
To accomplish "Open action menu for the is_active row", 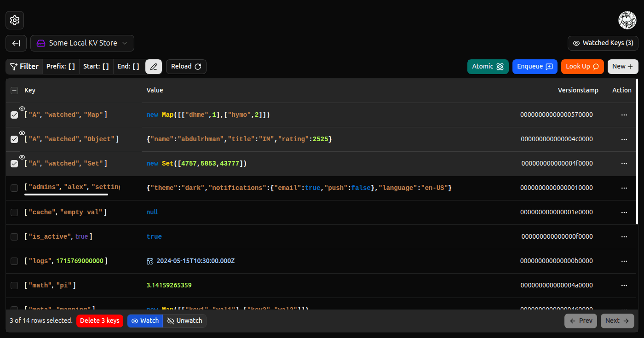I will pyautogui.click(x=624, y=237).
